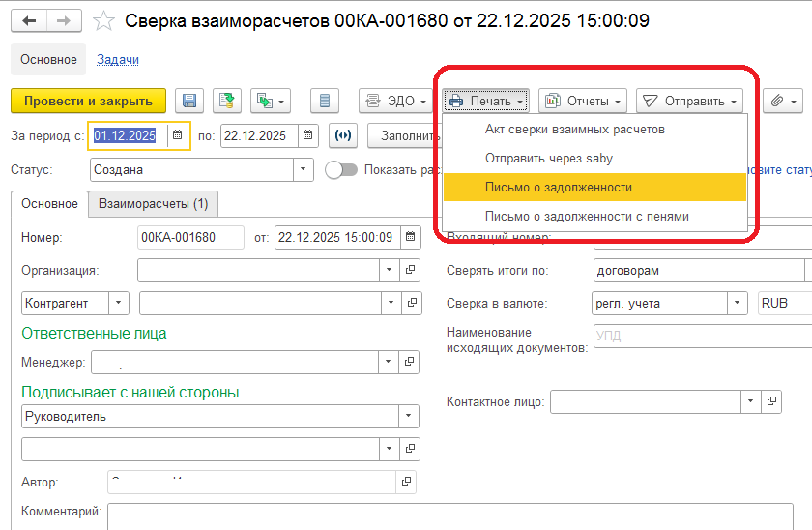Image resolution: width=812 pixels, height=530 pixels.
Task: Open signer person record icon below Руководитель
Action: [x=410, y=449]
